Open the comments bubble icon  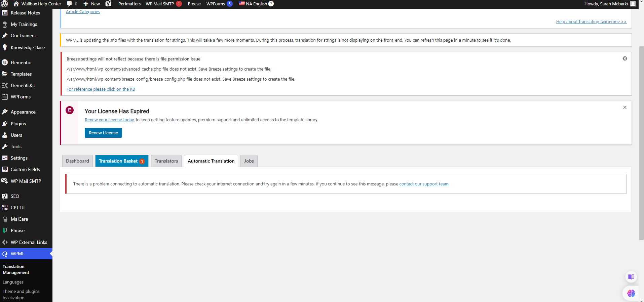click(x=70, y=4)
